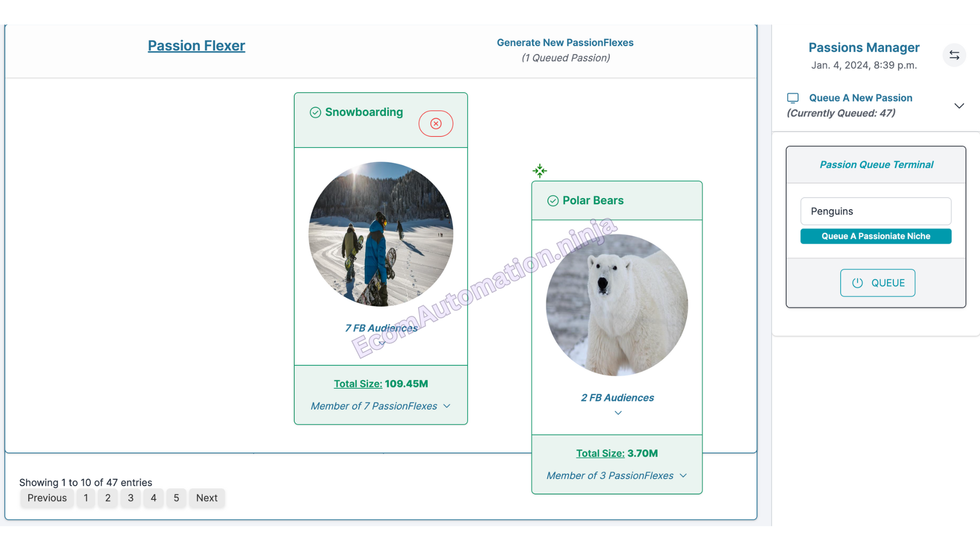Click the '3.70M' total size value
This screenshot has height=551, width=980.
[x=643, y=453]
